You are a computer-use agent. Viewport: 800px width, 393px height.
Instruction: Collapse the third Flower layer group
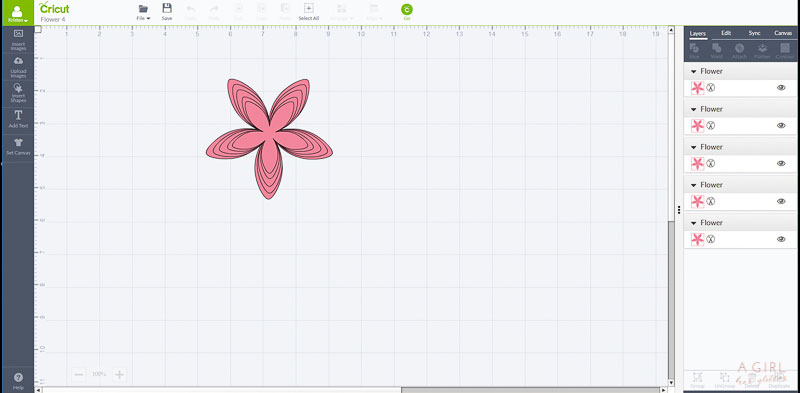tap(693, 147)
